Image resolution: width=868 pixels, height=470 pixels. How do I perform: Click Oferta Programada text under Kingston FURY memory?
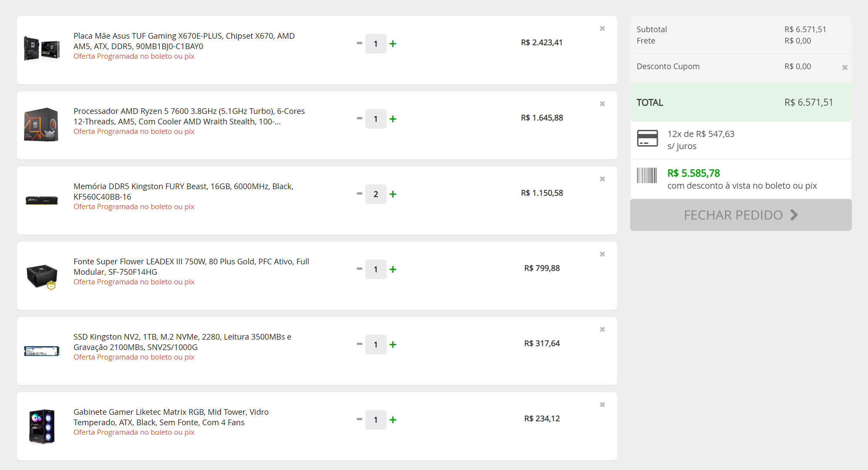[134, 207]
